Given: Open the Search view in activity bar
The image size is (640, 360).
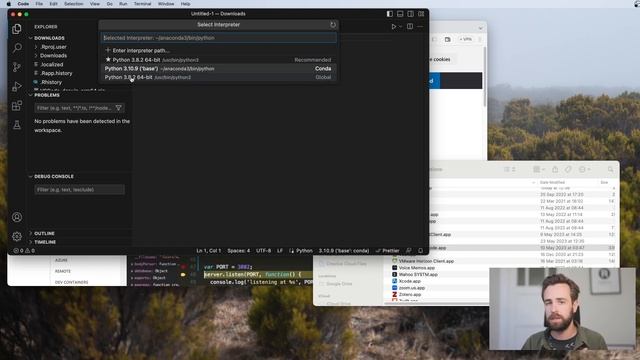Looking at the screenshot, I should (17, 48).
